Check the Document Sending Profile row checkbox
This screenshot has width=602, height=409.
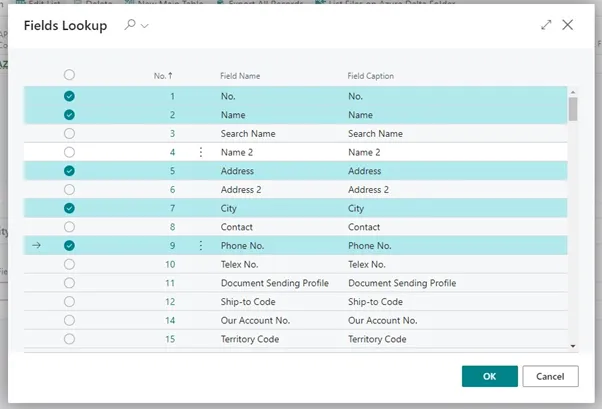tap(69, 283)
